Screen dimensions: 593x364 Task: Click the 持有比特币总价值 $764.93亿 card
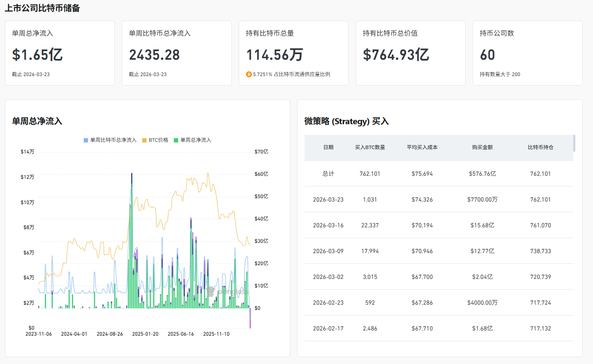point(410,53)
